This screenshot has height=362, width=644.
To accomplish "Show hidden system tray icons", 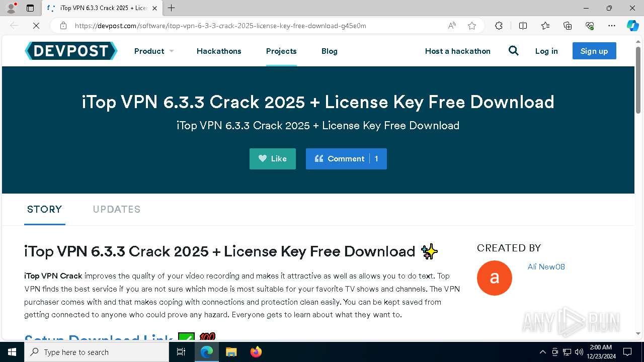I will click(x=542, y=352).
